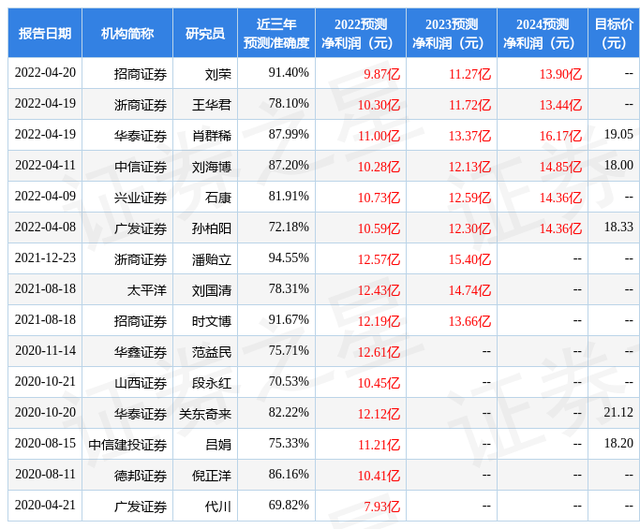This screenshot has height=529, width=640.
Task: Select researcher 孙柏阳
Action: pyautogui.click(x=211, y=228)
